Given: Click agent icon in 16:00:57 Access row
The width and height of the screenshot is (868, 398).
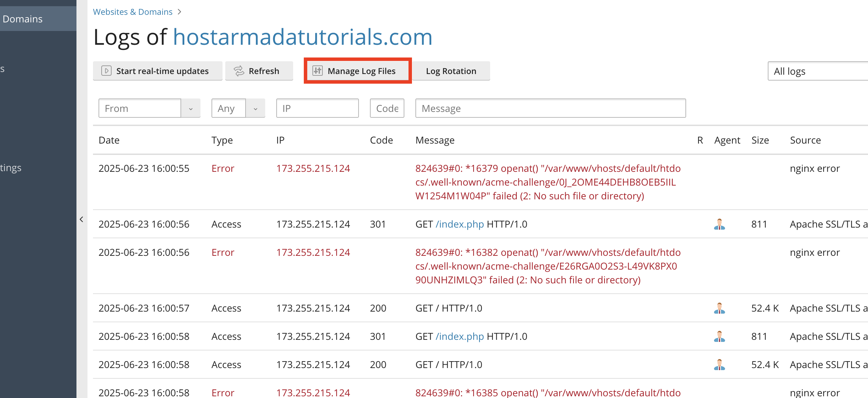Looking at the screenshot, I should [x=720, y=308].
